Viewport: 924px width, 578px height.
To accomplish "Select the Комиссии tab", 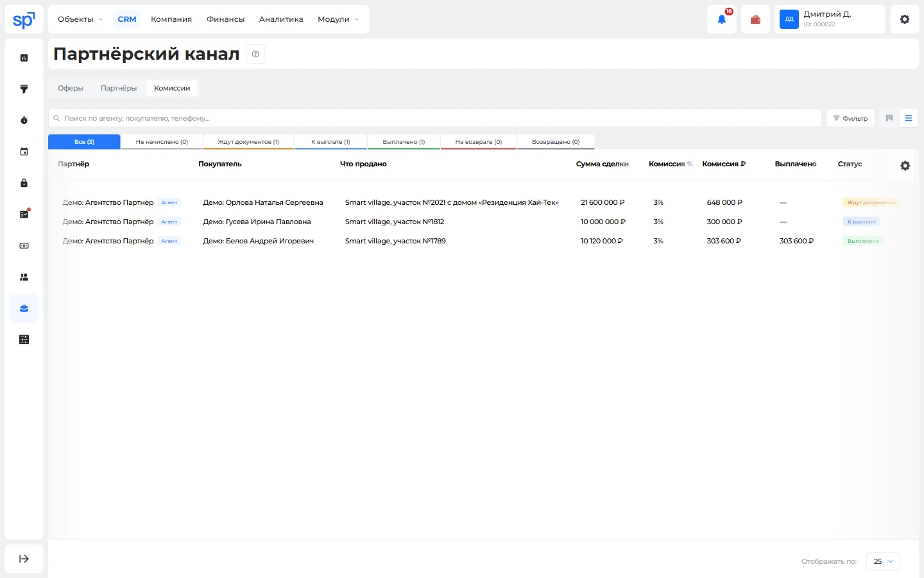I will point(172,88).
